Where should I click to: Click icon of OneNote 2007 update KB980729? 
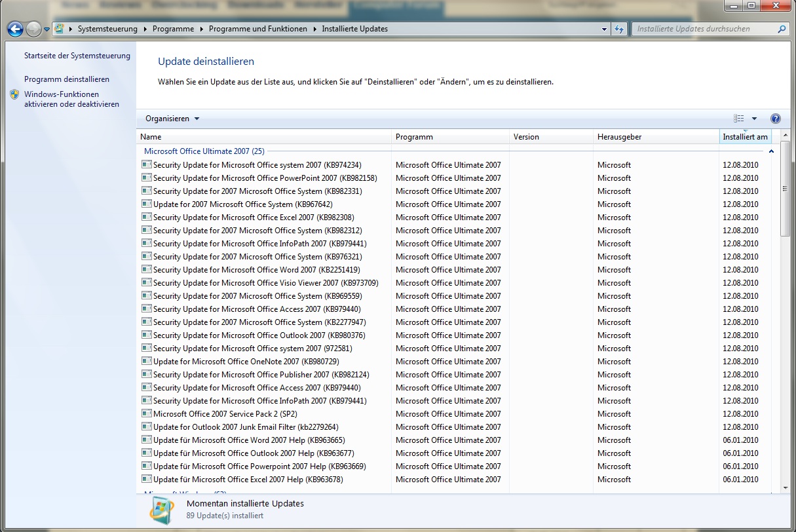click(147, 362)
